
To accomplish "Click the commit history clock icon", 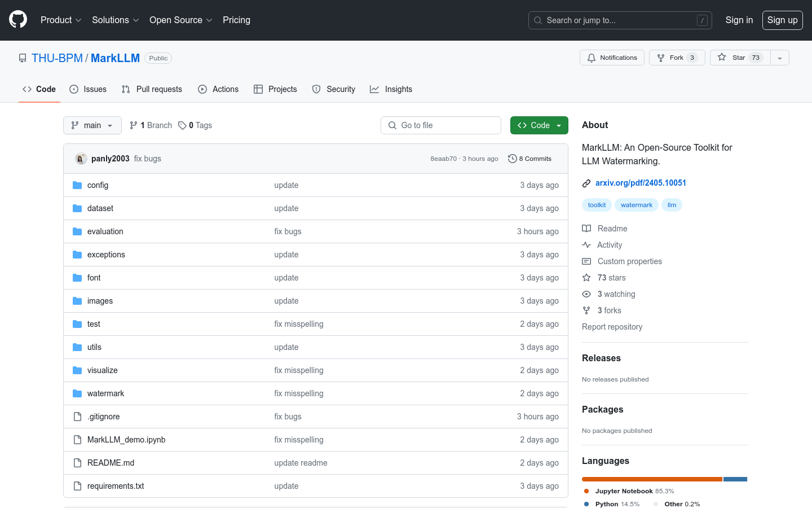I will tap(512, 159).
